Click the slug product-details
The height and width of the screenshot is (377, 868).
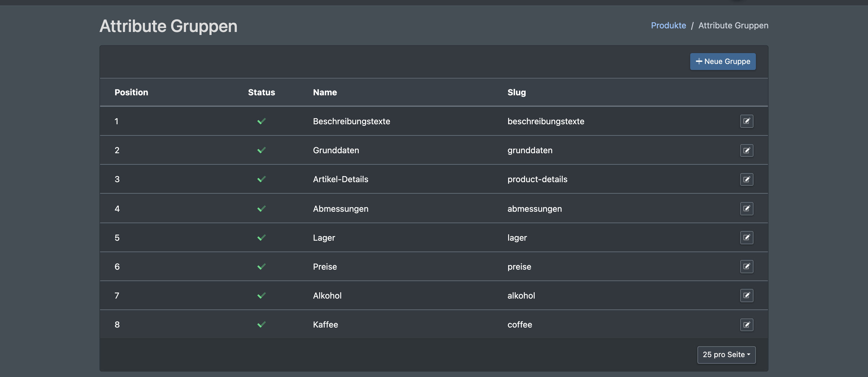(x=537, y=179)
